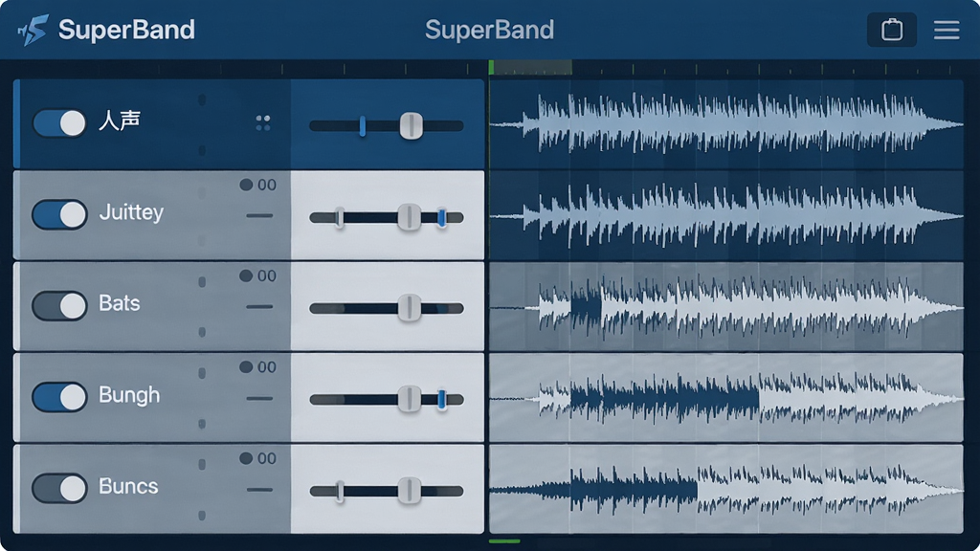Click the Juittey track waveform

point(726,215)
